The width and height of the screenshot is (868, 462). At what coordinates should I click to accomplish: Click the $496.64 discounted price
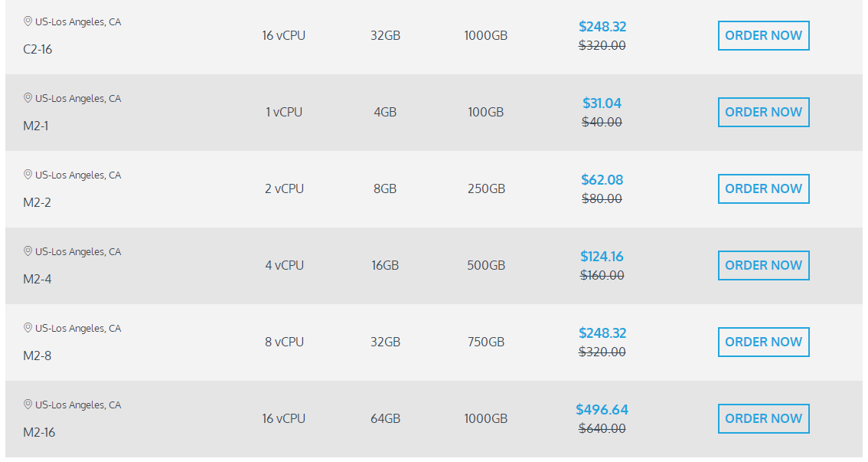coord(602,410)
